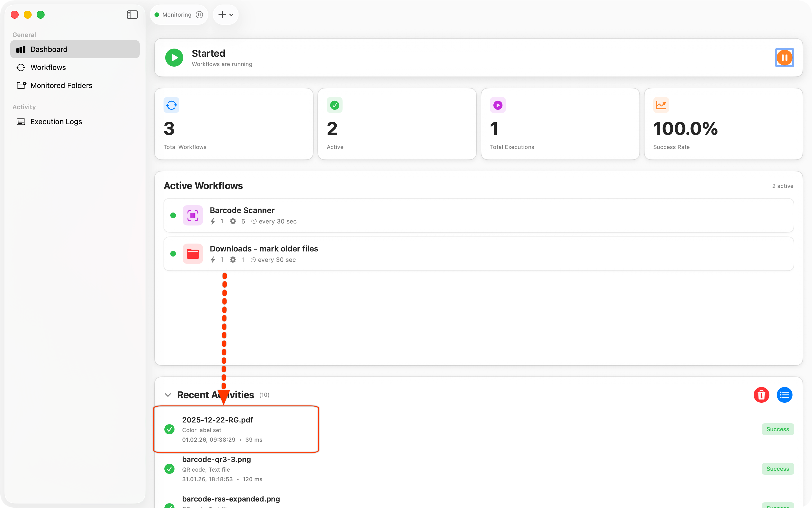Open Downloads - mark older files workflow
This screenshot has width=812, height=508.
[478, 254]
